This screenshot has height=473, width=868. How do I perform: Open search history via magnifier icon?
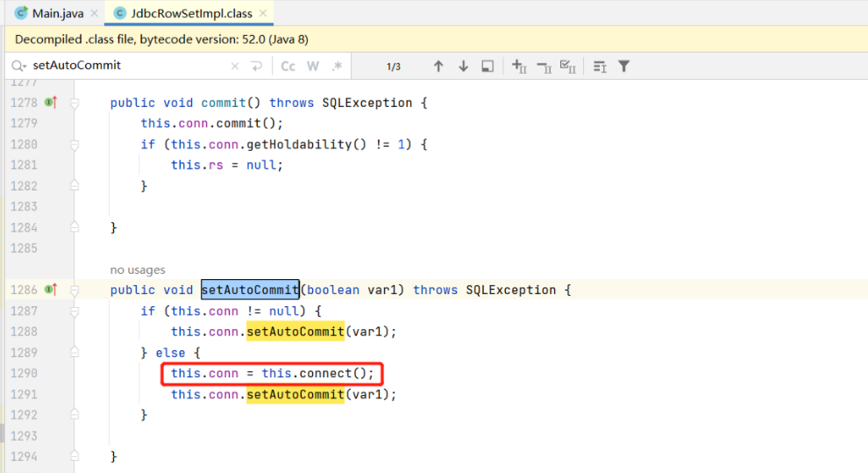click(18, 66)
